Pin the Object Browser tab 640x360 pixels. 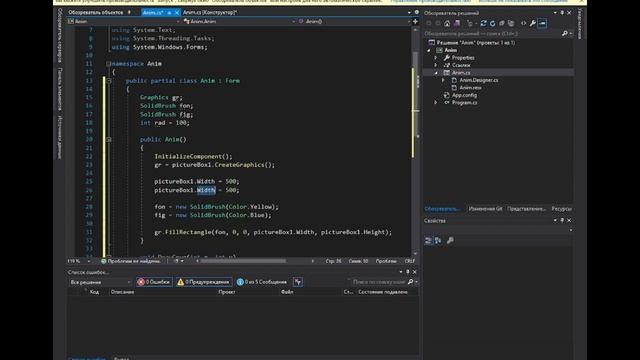129,13
